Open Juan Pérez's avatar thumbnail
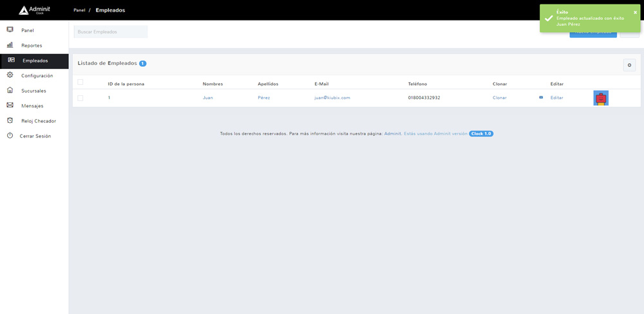This screenshot has height=314, width=644. click(600, 98)
